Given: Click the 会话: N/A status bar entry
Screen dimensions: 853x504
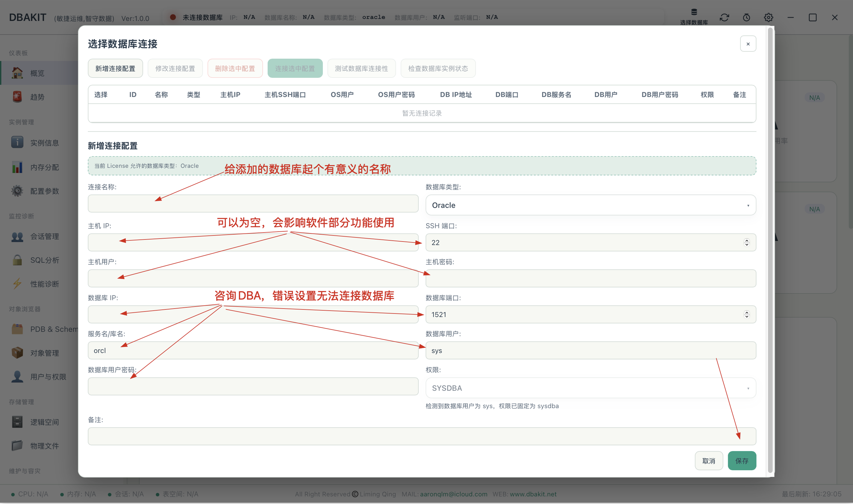Looking at the screenshot, I should point(126,494).
